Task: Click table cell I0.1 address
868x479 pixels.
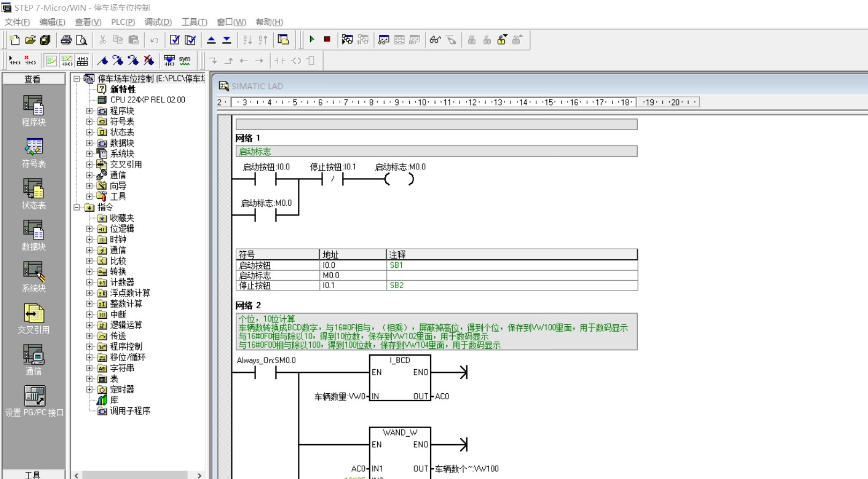Action: 353,286
